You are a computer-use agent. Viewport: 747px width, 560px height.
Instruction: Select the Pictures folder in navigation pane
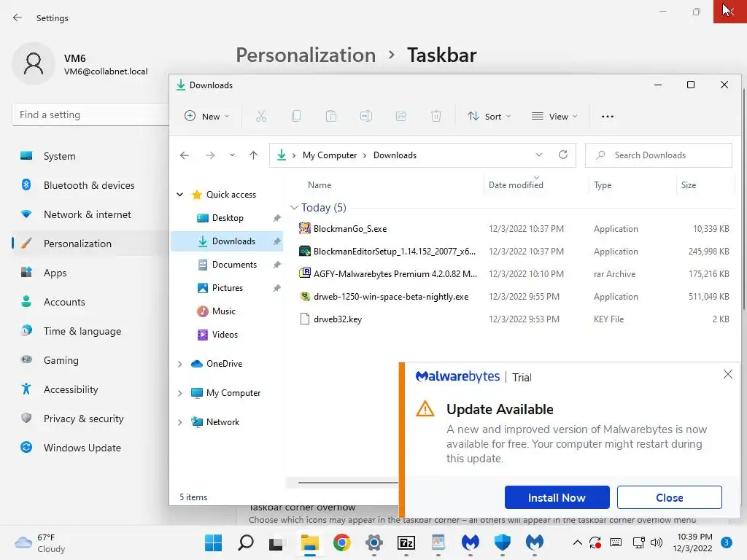[x=228, y=288]
